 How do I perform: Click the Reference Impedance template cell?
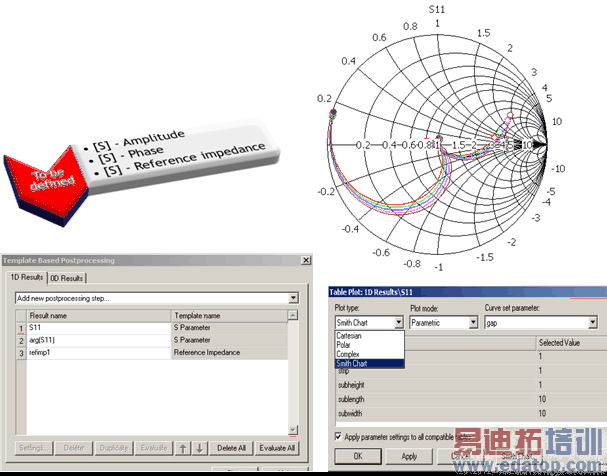coord(229,353)
